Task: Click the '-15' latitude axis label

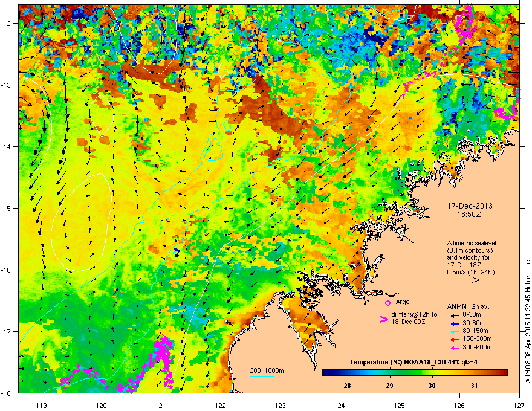Action: point(7,208)
